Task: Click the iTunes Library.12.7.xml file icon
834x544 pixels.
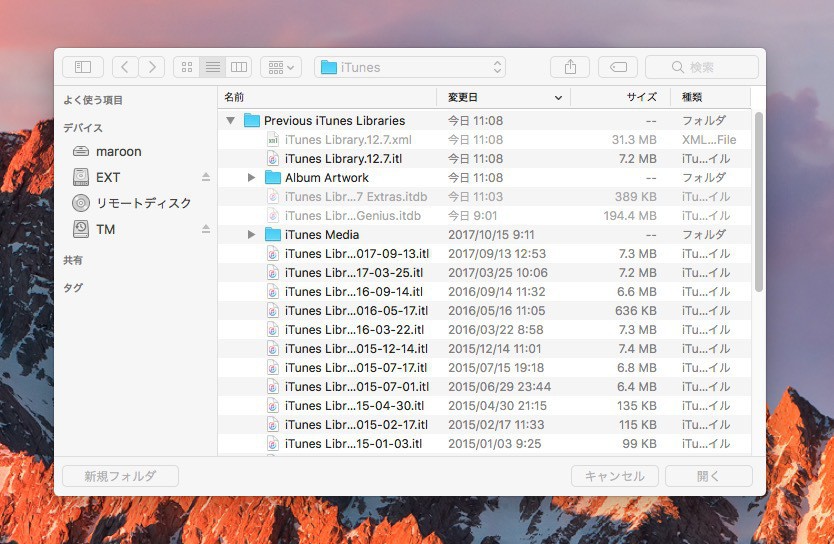Action: 272,140
